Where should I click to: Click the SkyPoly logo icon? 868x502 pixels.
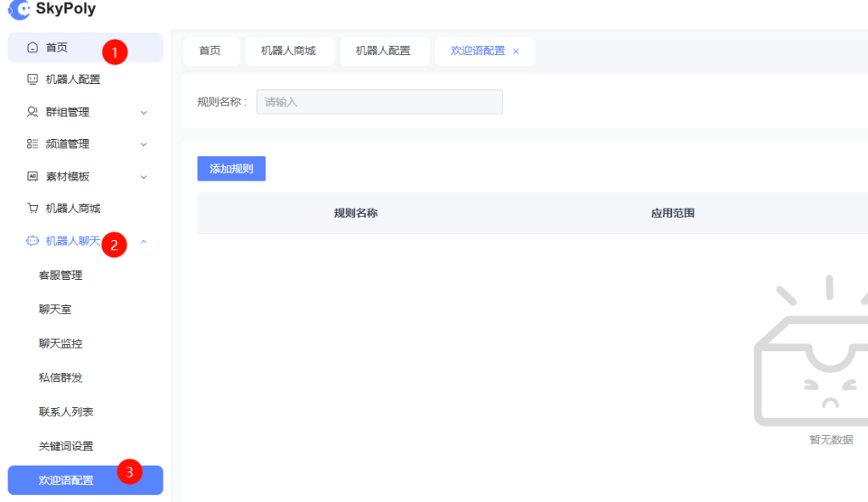coord(19,9)
